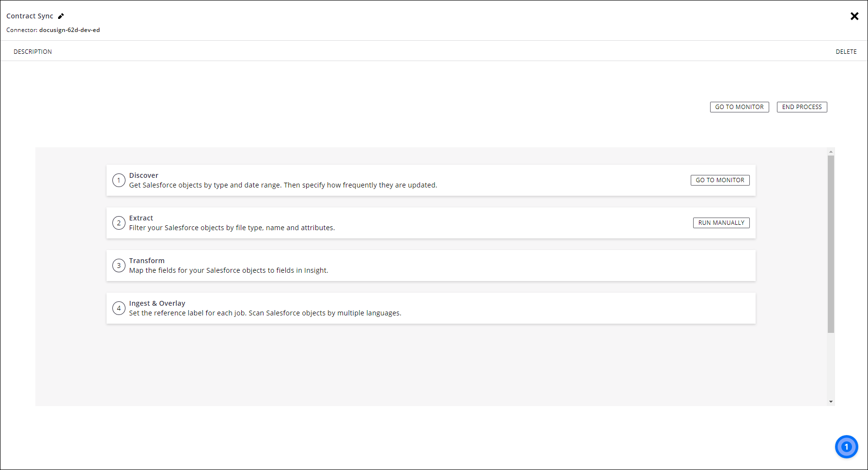This screenshot has width=868, height=470.
Task: Close the Contract Sync panel with the X
Action: [854, 16]
